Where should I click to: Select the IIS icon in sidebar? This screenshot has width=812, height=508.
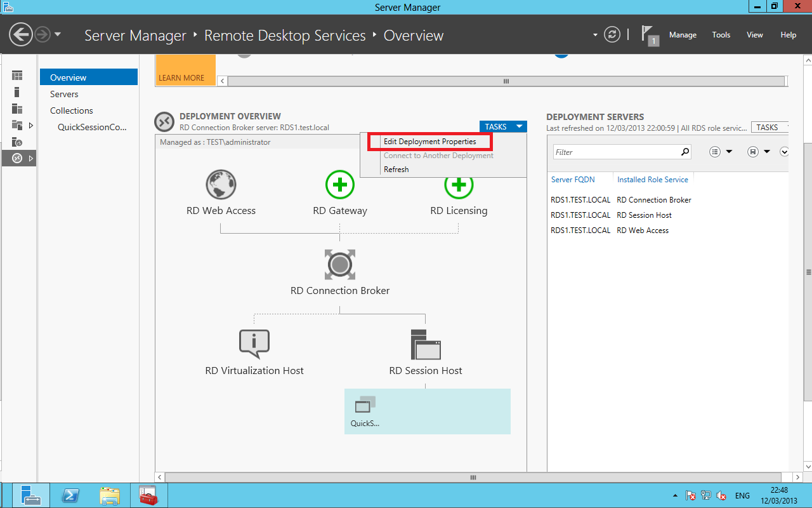pyautogui.click(x=17, y=142)
